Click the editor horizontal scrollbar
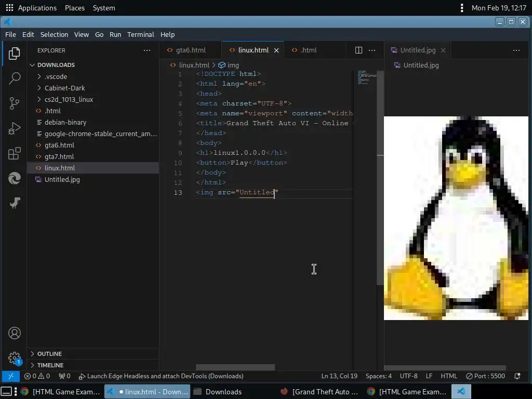 (235, 367)
